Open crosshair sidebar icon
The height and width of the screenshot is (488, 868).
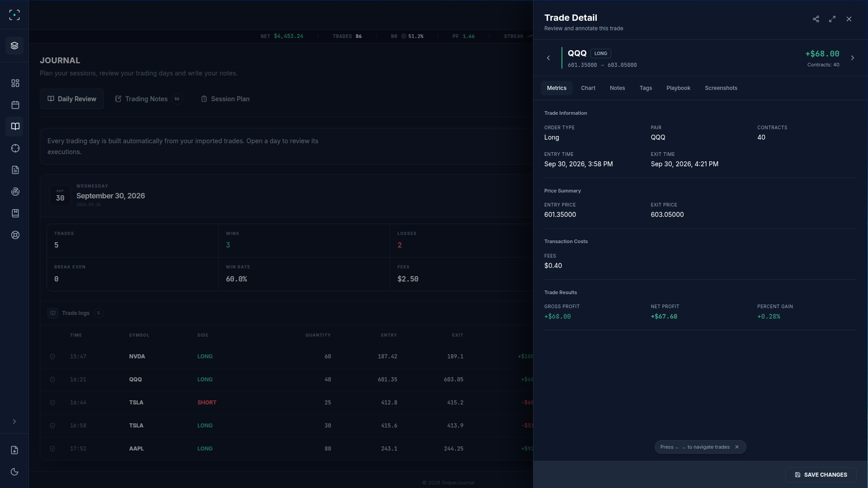pyautogui.click(x=15, y=148)
